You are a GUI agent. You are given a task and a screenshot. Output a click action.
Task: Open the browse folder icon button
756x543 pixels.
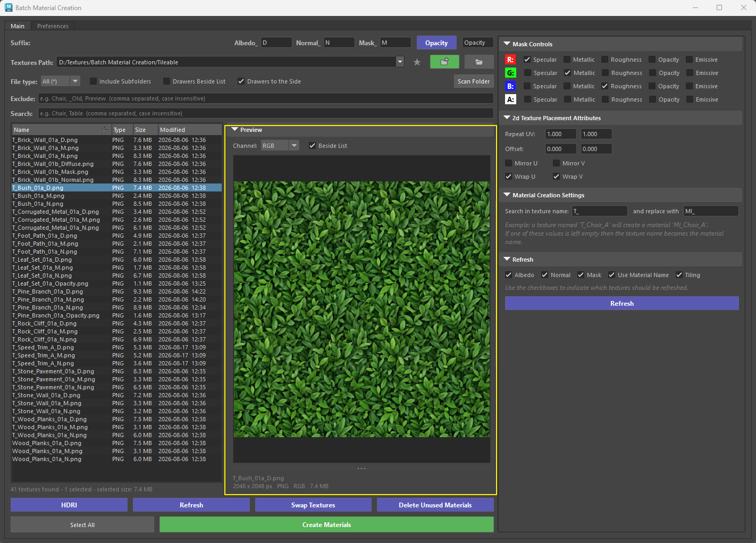[479, 62]
